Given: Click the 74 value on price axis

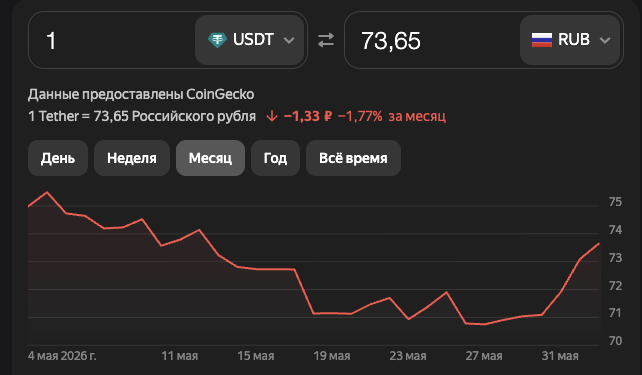Looking at the screenshot, I should 615,230.
